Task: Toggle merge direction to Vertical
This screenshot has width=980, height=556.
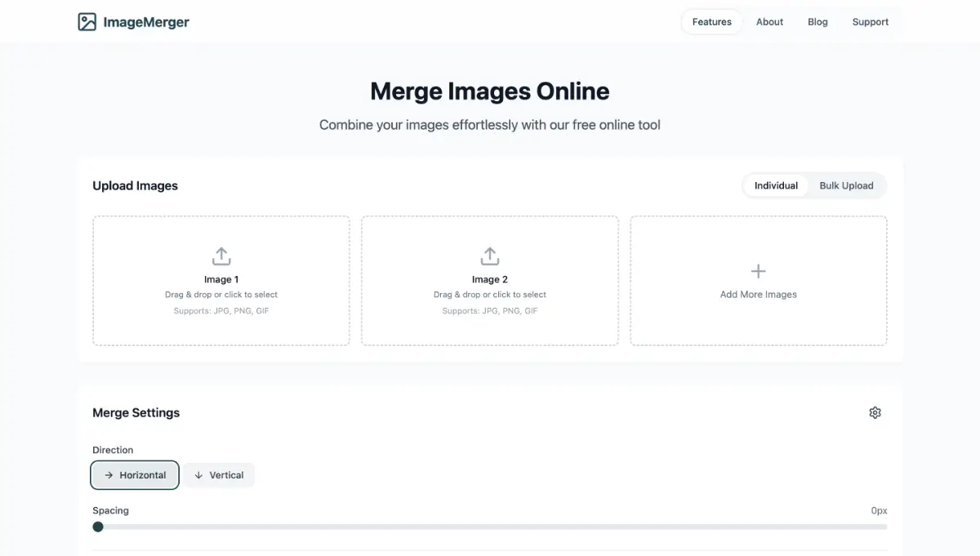Action: (x=219, y=474)
